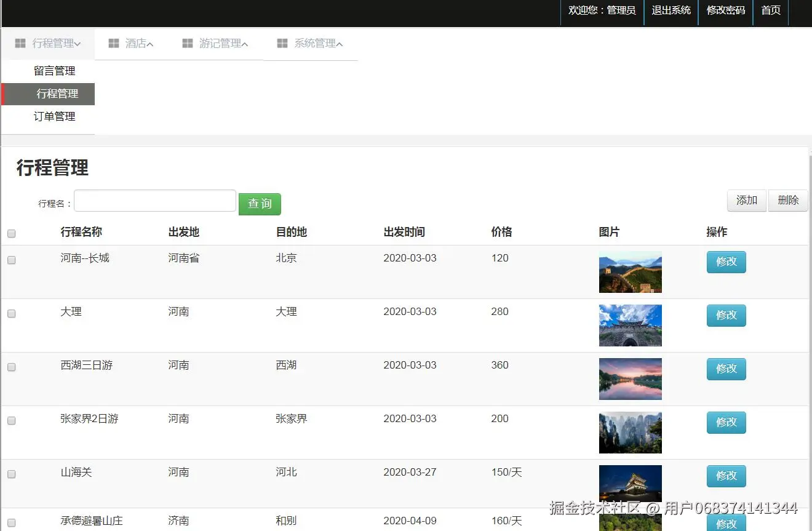Click the 张家界2日游 itinerary name

pos(89,419)
